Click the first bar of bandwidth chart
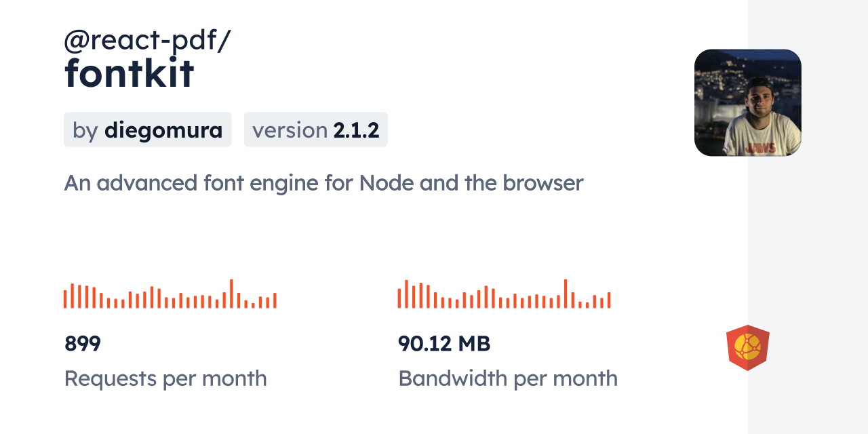This screenshot has width=868, height=434. (x=399, y=298)
